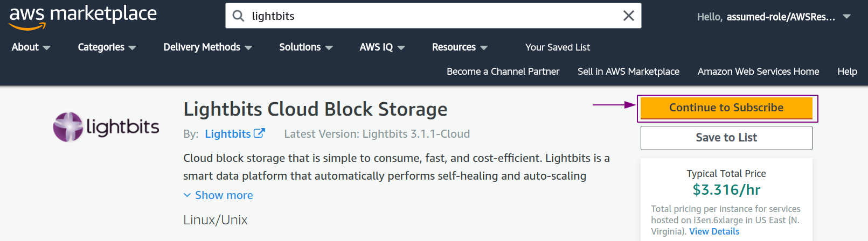Select Sell in AWS Marketplace
The width and height of the screenshot is (868, 241).
click(x=628, y=72)
